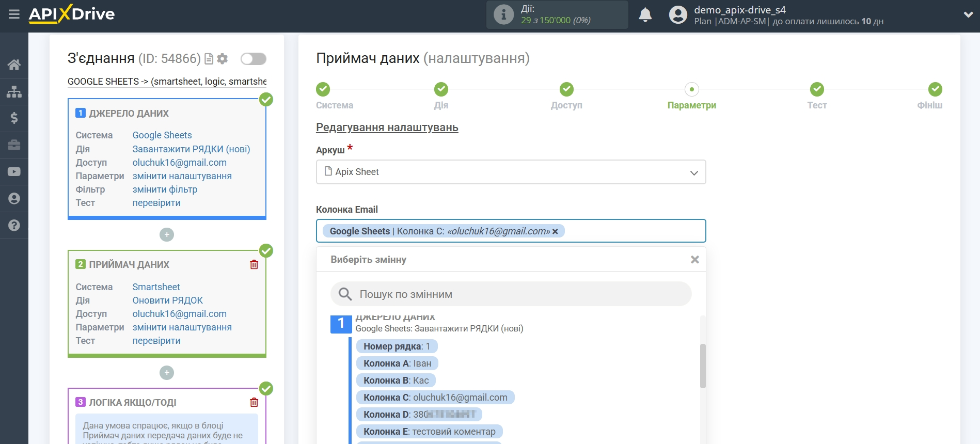Close the variable picker panel
Screen dimensions: 980x444
click(x=695, y=260)
